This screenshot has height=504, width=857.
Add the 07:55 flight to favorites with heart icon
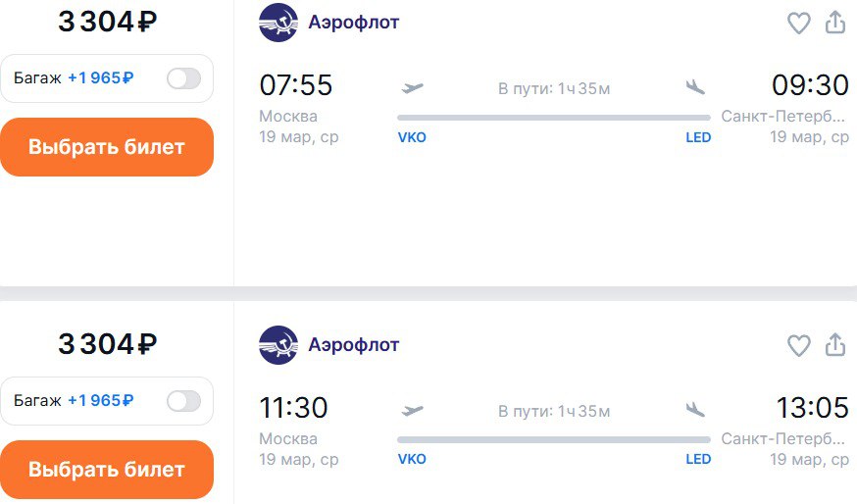798,23
